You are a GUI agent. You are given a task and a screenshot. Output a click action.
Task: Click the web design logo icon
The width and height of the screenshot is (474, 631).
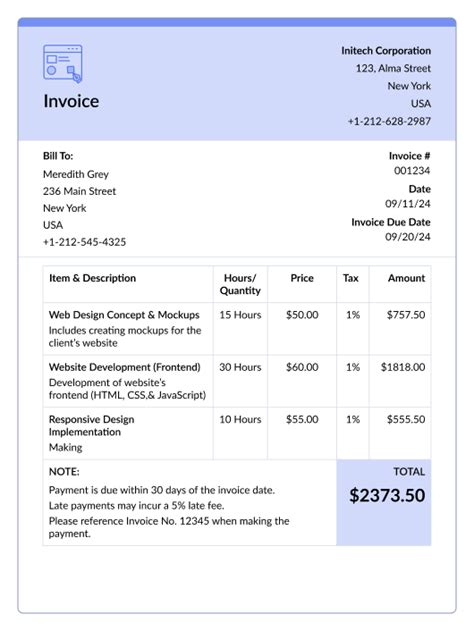coord(63,64)
